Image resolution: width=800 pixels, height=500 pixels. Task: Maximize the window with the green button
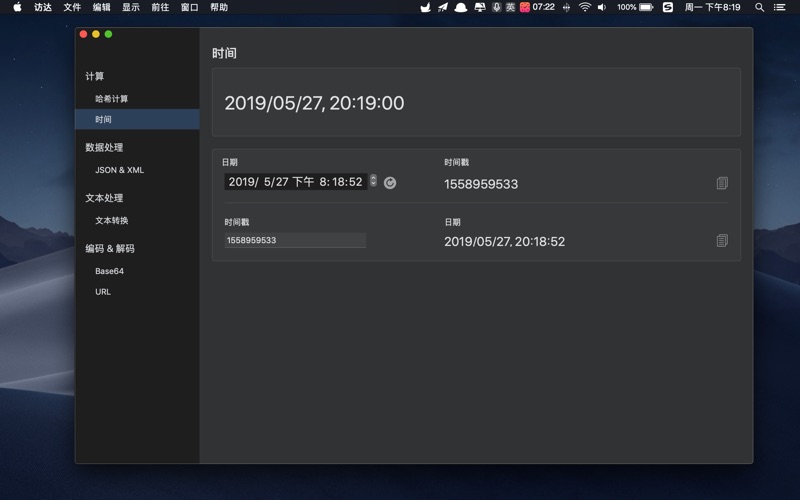tap(108, 34)
